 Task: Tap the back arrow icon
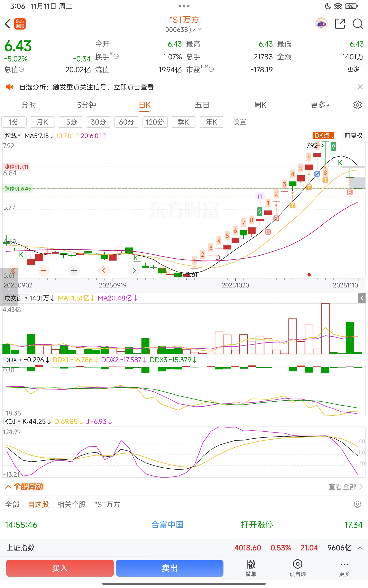[x=8, y=24]
